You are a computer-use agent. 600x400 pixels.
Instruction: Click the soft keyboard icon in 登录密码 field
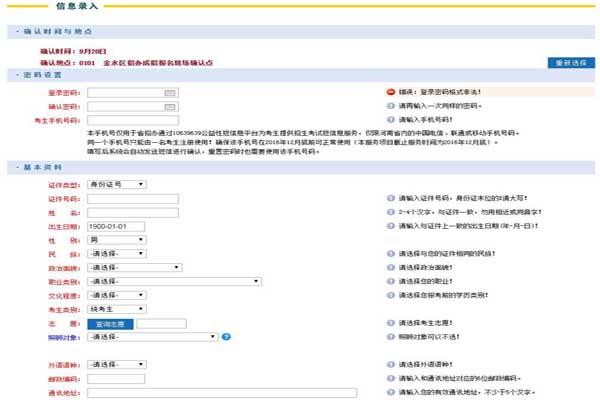tap(169, 92)
